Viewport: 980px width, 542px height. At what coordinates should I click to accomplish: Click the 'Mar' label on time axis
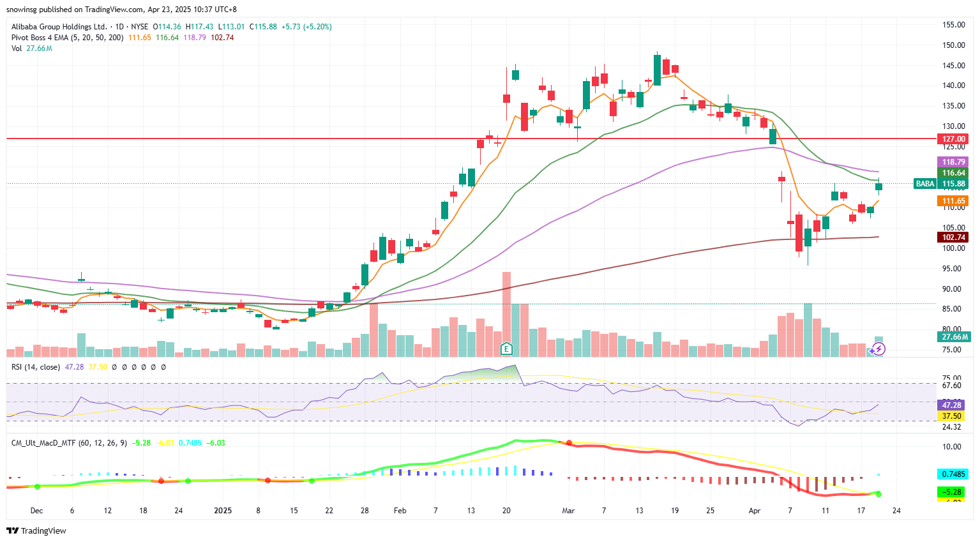(x=568, y=511)
